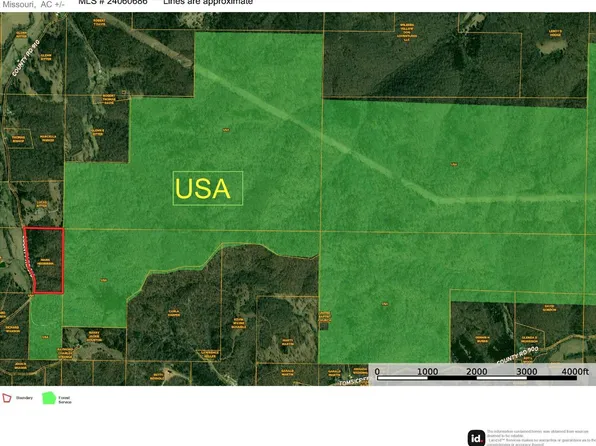Click the disclaimer text beside id. logo
Image resolution: width=596 pixels, height=446 pixels.
click(541, 438)
